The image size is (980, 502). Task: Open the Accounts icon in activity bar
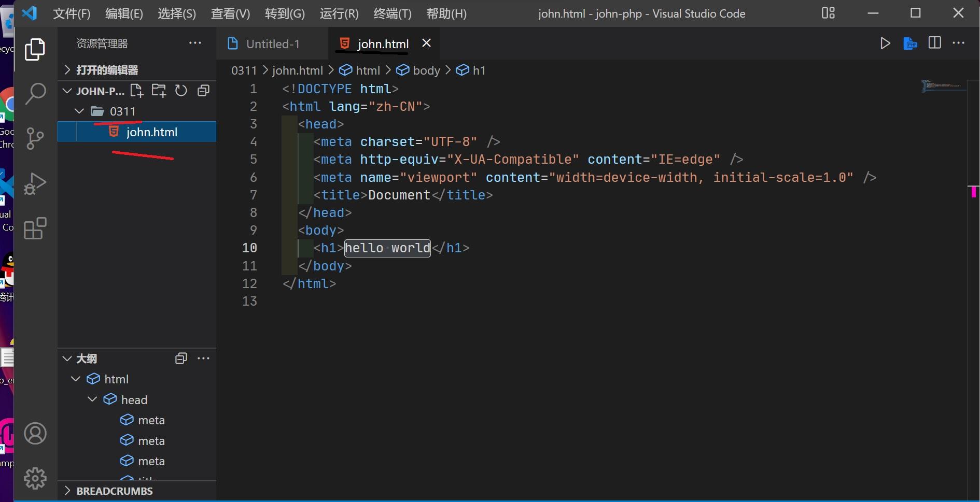35,434
